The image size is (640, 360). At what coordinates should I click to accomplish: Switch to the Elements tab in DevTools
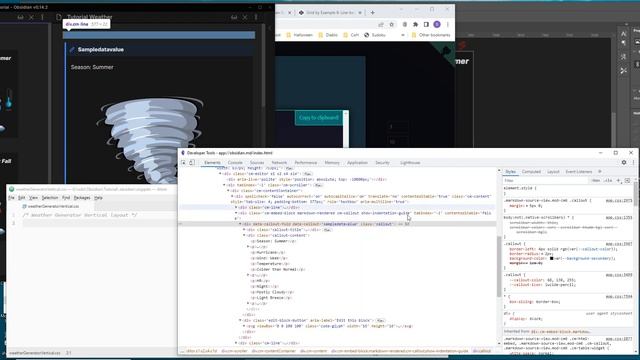(x=212, y=162)
